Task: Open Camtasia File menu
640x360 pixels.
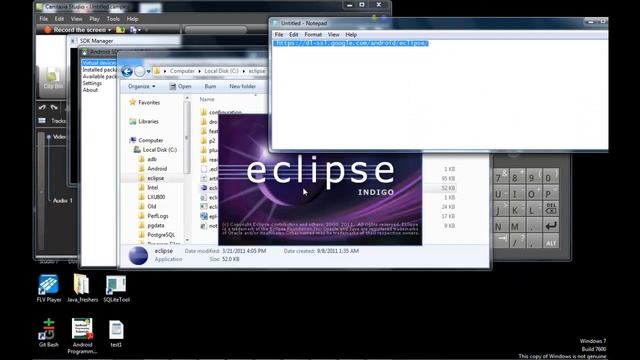Action: tap(44, 19)
